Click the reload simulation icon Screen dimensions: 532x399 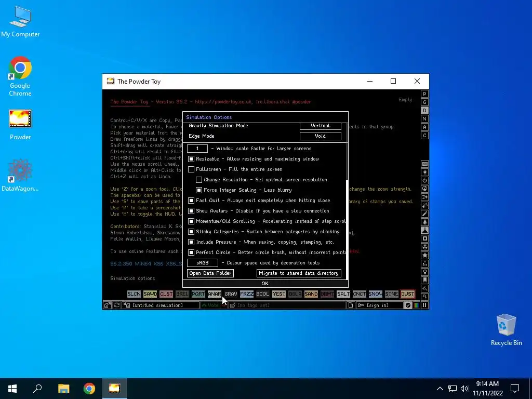(117, 305)
